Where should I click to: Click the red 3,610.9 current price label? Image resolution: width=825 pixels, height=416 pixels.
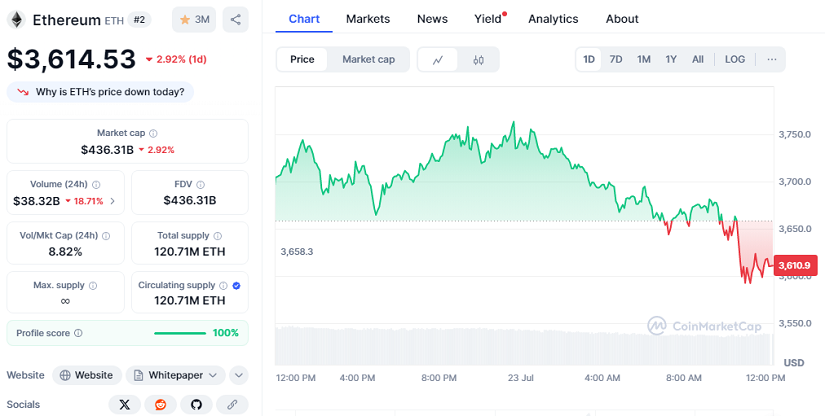(x=795, y=265)
